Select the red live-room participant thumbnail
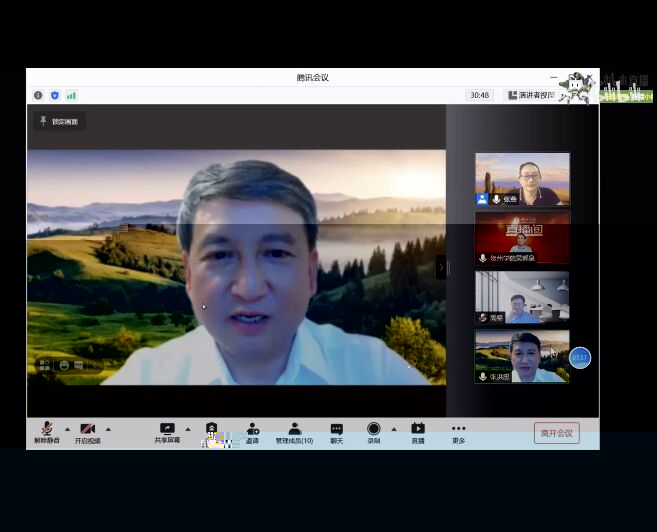The height and width of the screenshot is (532, 657). click(x=522, y=238)
